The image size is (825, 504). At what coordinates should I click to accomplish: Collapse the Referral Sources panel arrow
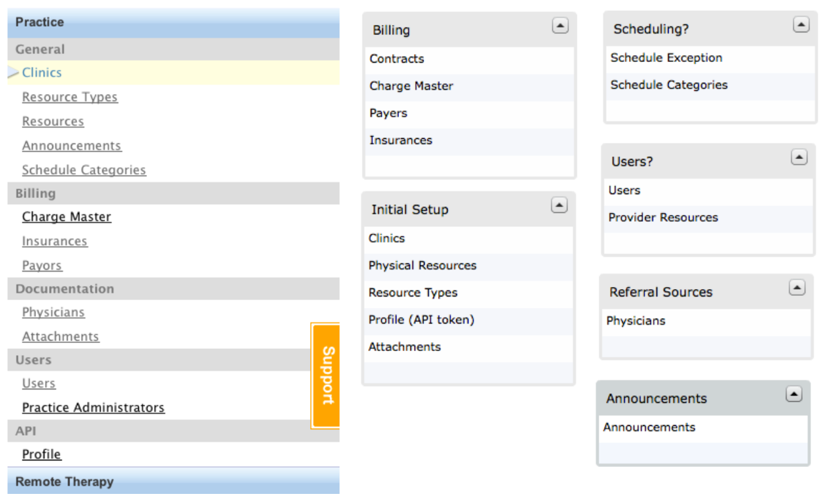click(797, 288)
